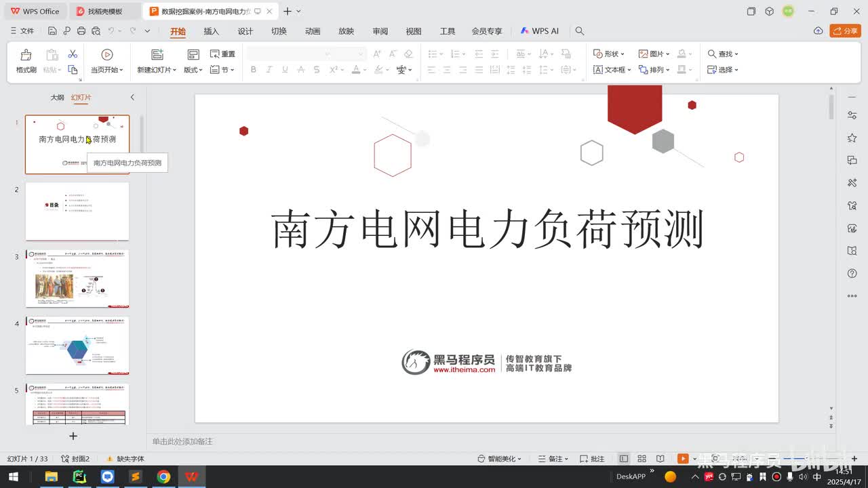Click the notes field '单击此处添加备注'
Screen dimensions: 868x488
182,441
